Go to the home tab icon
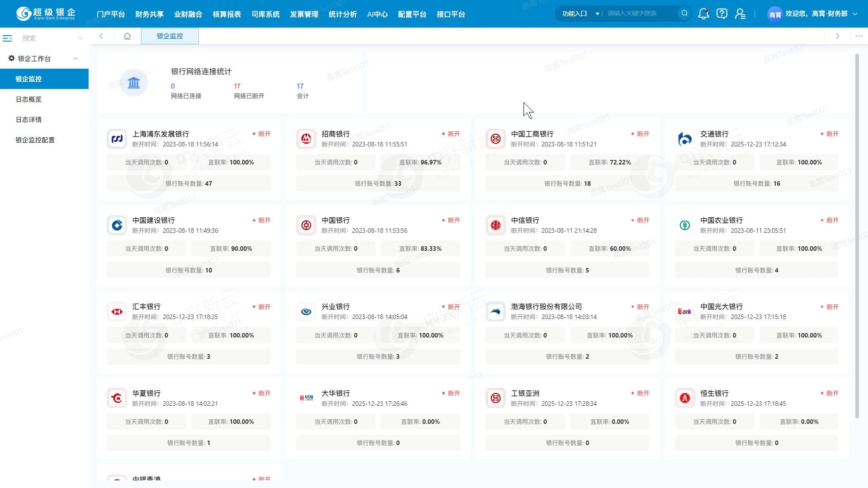 pos(127,36)
